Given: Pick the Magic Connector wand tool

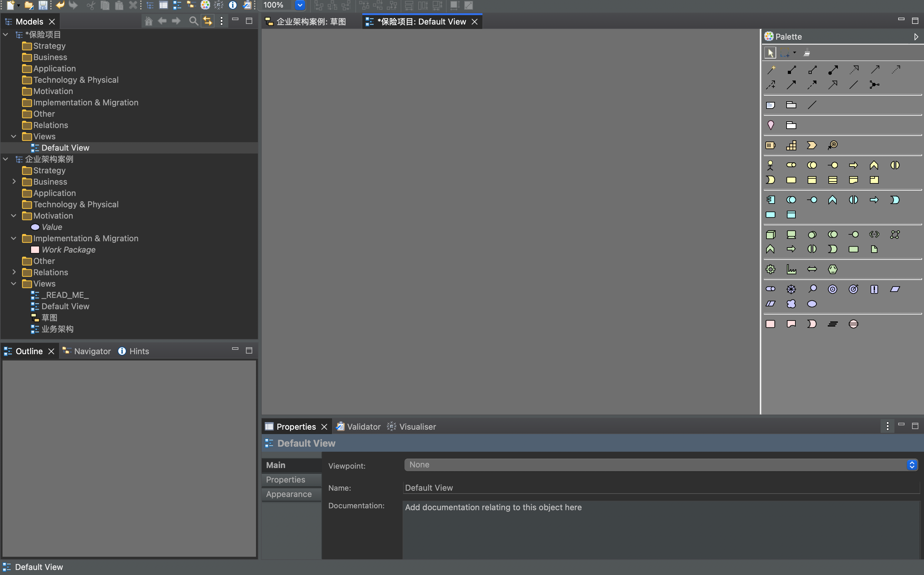Looking at the screenshot, I should 771,70.
